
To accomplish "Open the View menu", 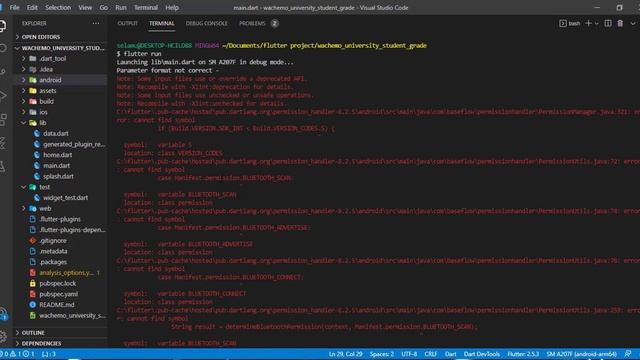I will pos(85,7).
